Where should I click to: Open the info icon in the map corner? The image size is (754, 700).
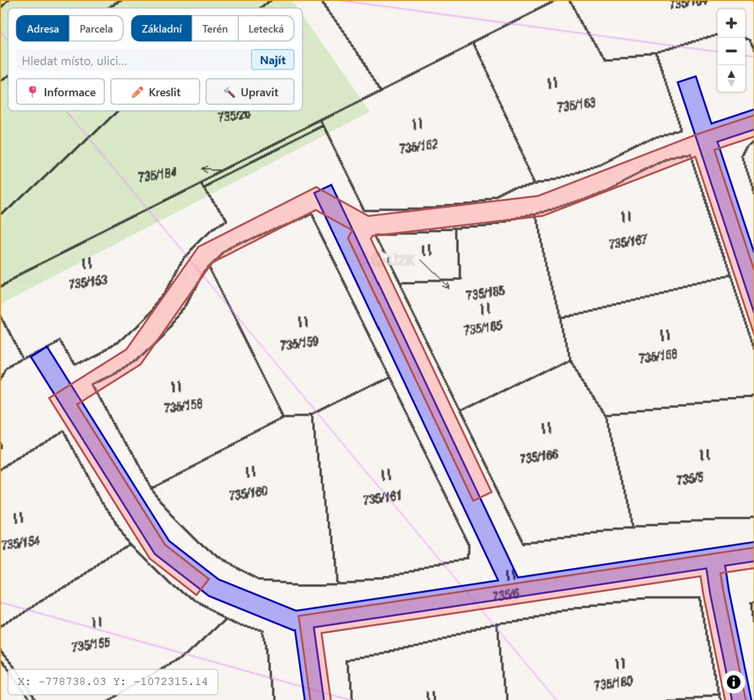(733, 681)
